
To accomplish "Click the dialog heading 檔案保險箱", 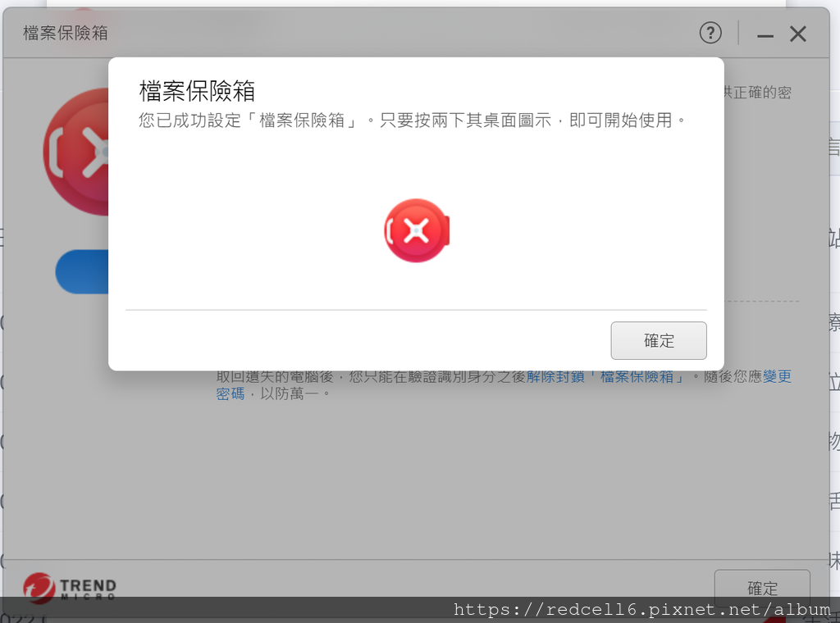I will [197, 91].
